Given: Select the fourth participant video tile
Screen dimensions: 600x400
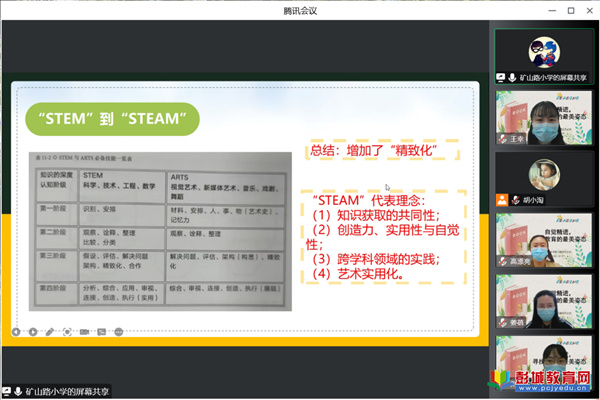Looking at the screenshot, I should pyautogui.click(x=544, y=240).
